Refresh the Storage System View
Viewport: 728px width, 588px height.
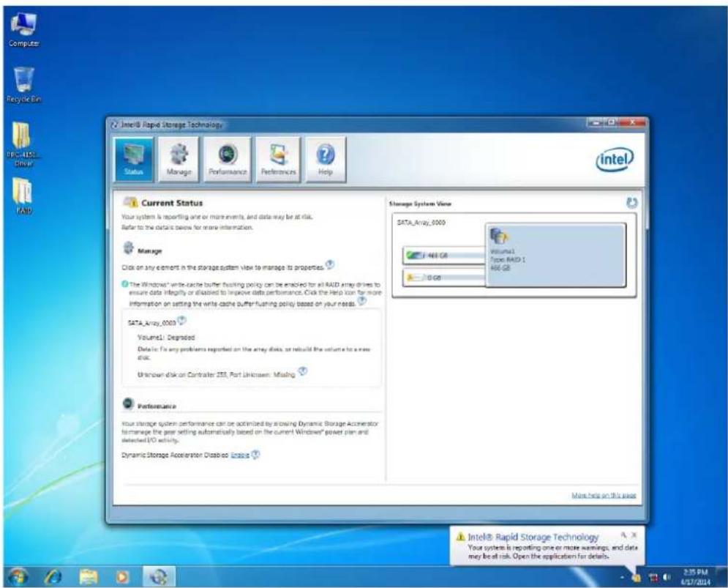click(x=632, y=203)
